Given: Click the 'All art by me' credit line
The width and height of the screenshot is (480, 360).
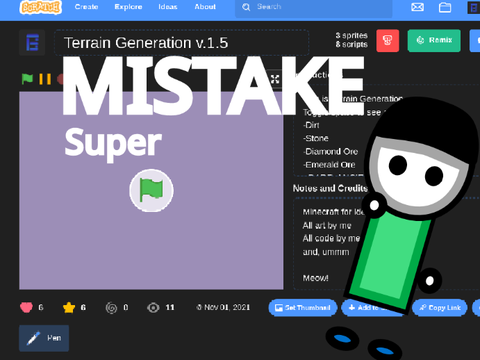Looking at the screenshot, I should [327, 226].
